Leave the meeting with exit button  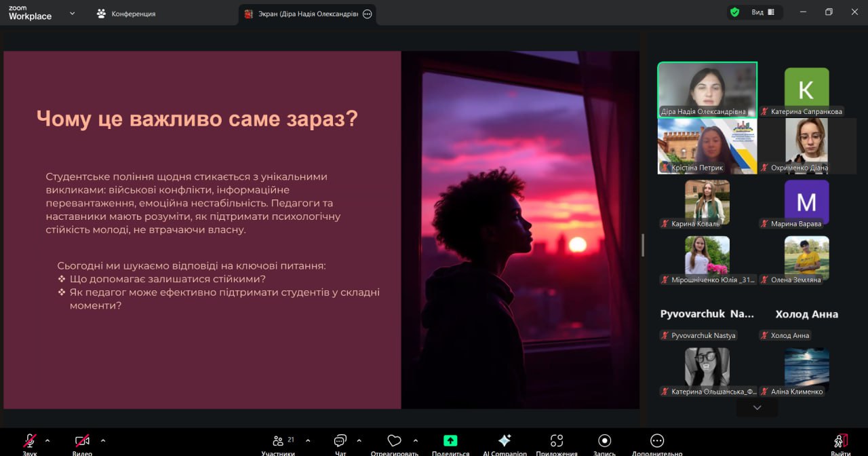coord(841,441)
